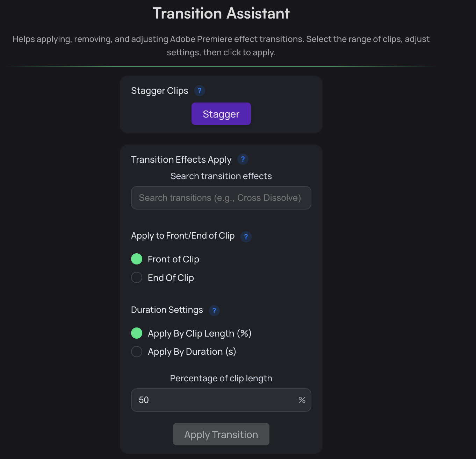Click the help circle next to Duration Settings label
Screen dimensions: 476x459
point(214,310)
